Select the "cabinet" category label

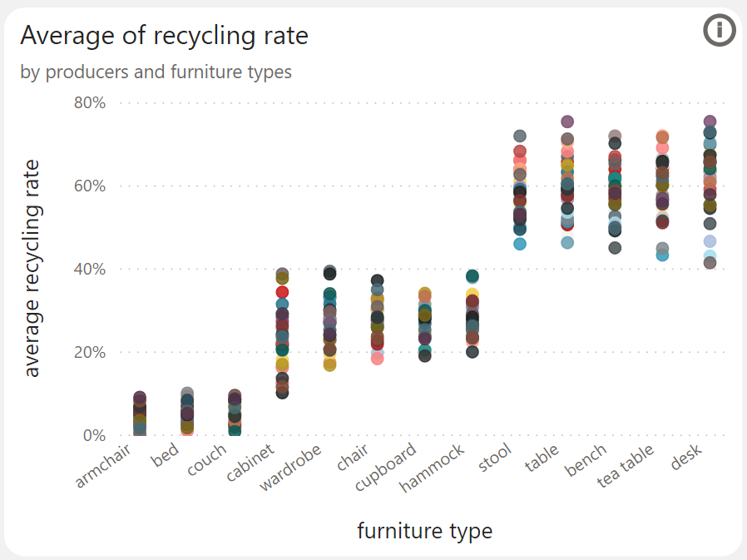click(252, 458)
